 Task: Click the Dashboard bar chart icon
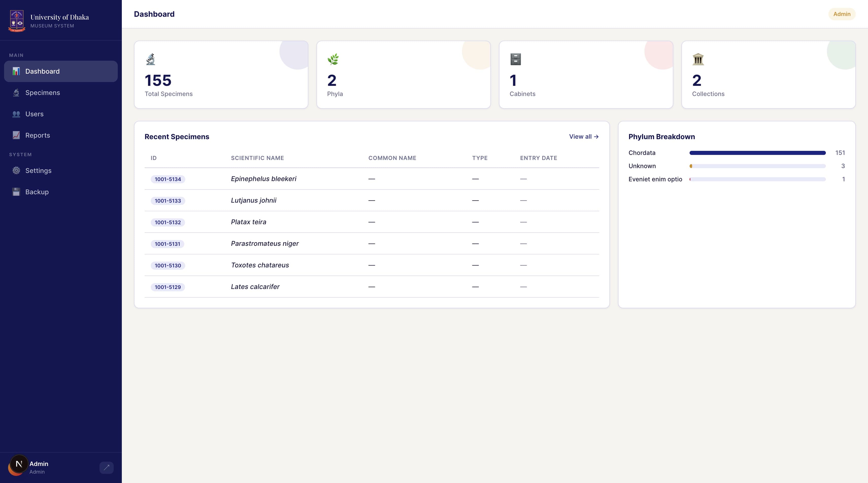16,71
